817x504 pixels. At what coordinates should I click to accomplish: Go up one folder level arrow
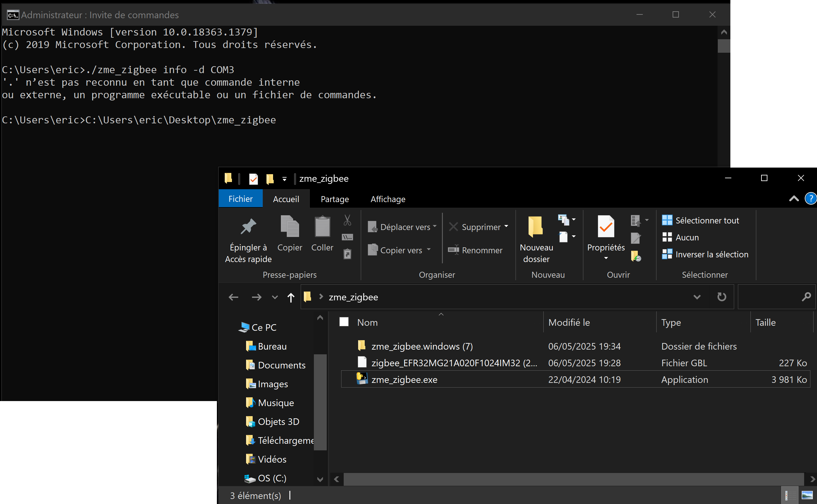point(291,297)
